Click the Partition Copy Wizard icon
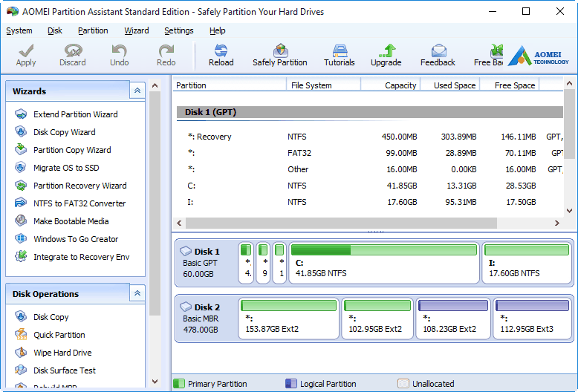Viewport: 578px width, 392px height. (21, 149)
